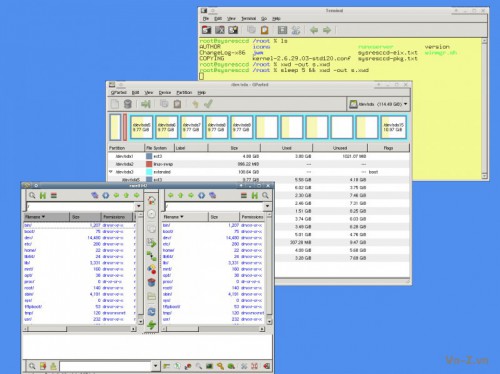
Task: Click the Size column header in GParted
Action: 234,148
